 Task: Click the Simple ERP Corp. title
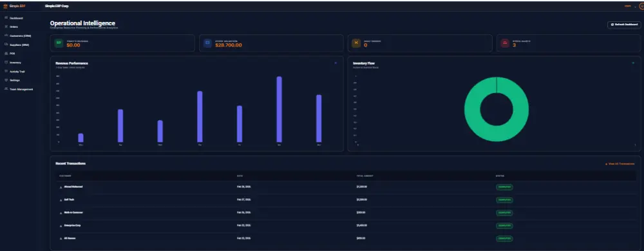click(57, 6)
